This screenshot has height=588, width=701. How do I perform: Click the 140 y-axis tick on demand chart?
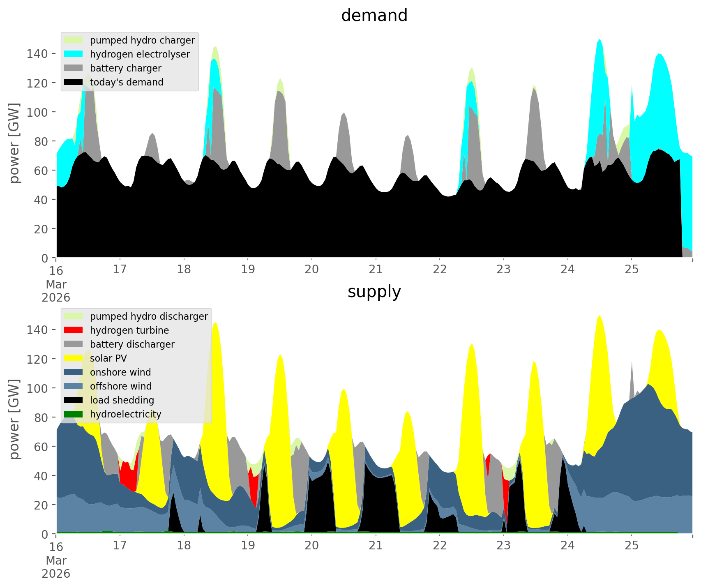(37, 54)
